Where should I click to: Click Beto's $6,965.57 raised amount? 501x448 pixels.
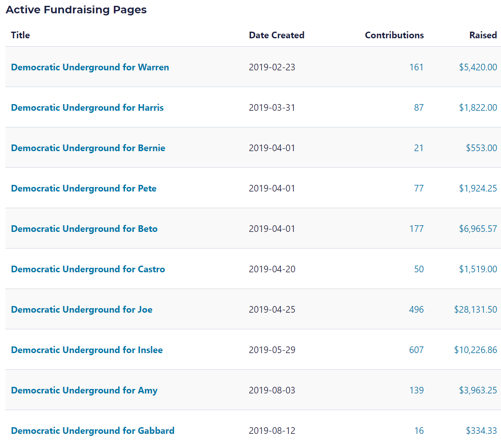click(478, 229)
